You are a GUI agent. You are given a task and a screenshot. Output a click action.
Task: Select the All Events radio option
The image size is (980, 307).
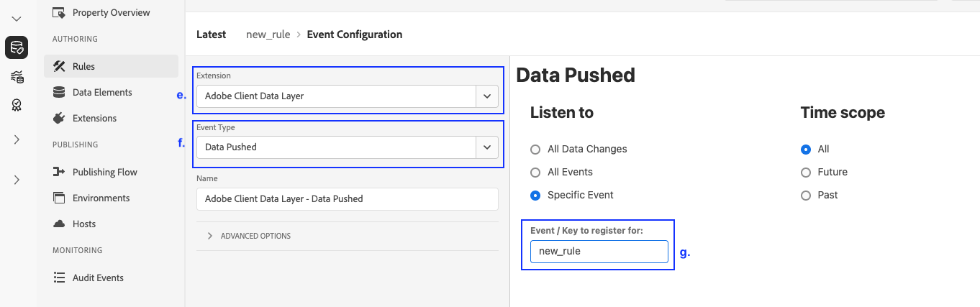coord(535,172)
